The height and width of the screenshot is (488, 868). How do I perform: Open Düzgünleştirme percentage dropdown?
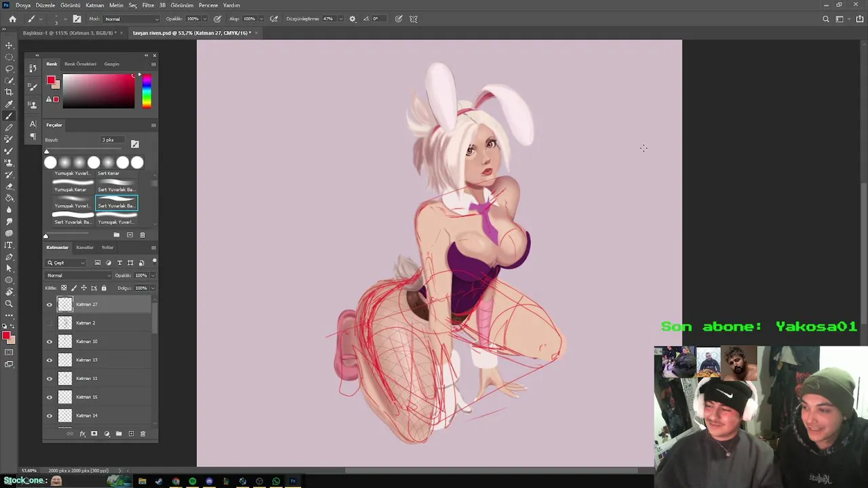(340, 19)
